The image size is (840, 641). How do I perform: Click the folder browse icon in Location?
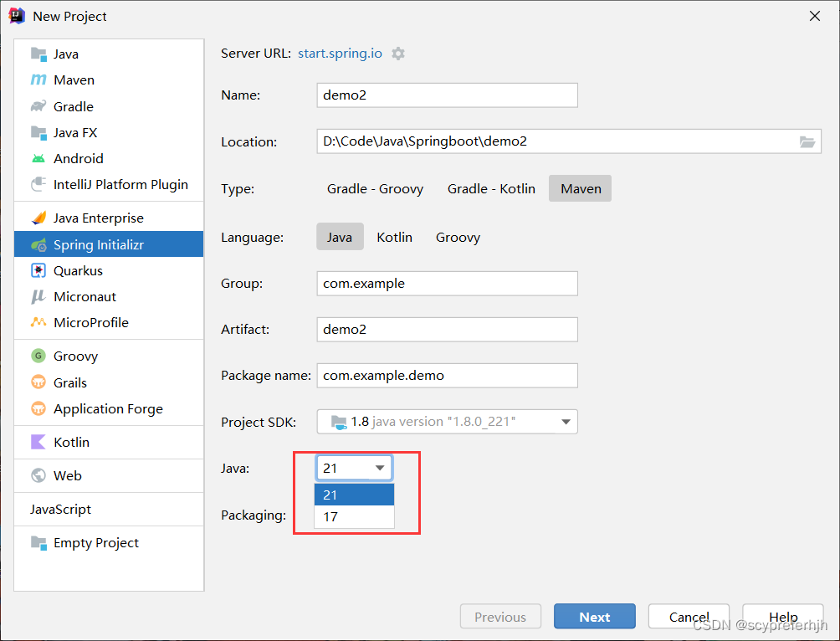tap(807, 141)
